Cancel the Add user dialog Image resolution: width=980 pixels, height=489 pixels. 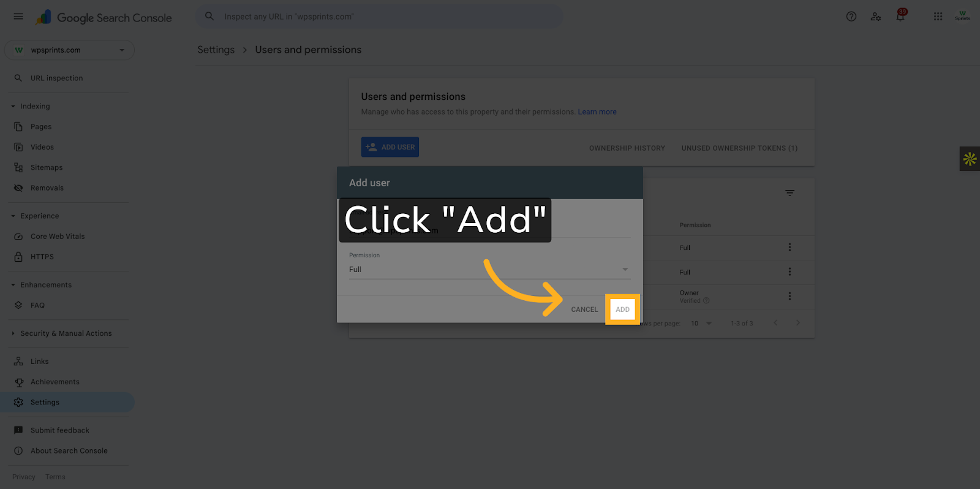(x=584, y=309)
